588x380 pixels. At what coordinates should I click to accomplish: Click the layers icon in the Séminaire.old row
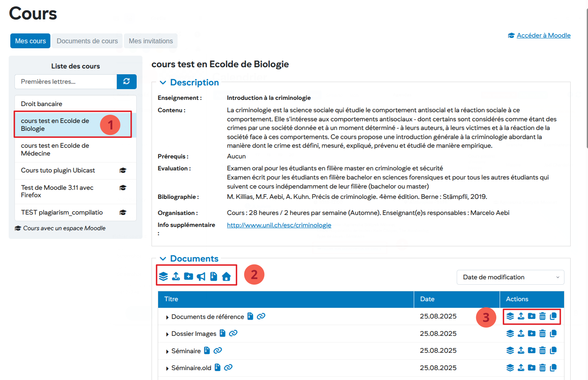[x=510, y=368]
